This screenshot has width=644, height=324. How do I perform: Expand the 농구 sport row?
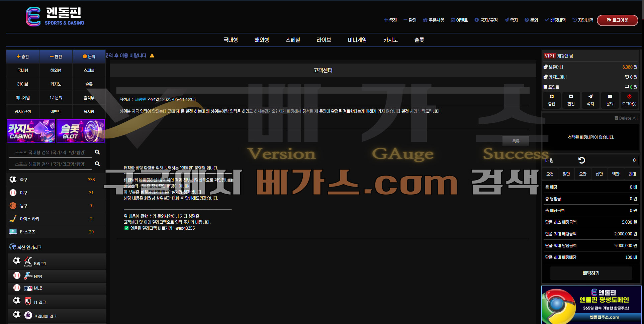tap(56, 206)
